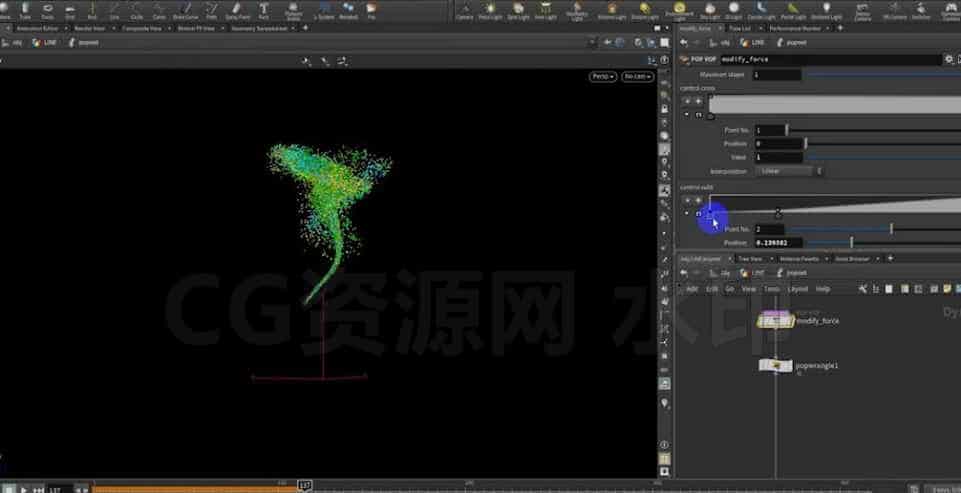Select the Platonic Solids shelf tool
Image resolution: width=961 pixels, height=493 pixels.
click(294, 10)
